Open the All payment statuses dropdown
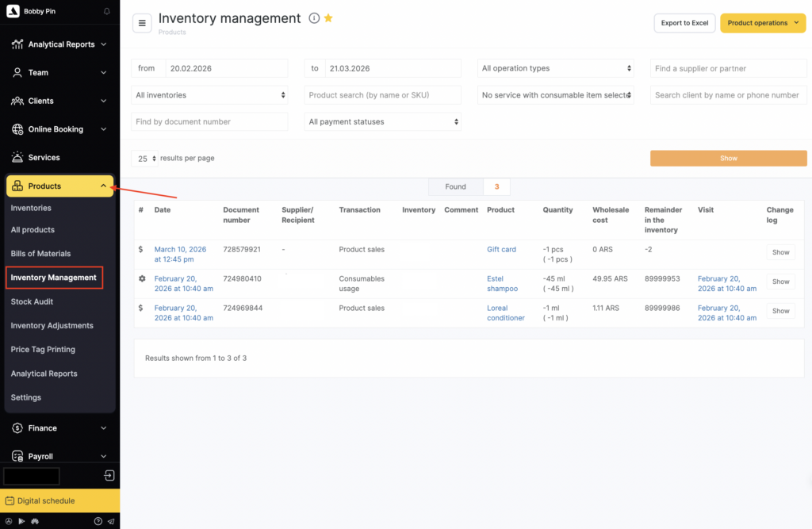This screenshot has height=529, width=812. 383,122
